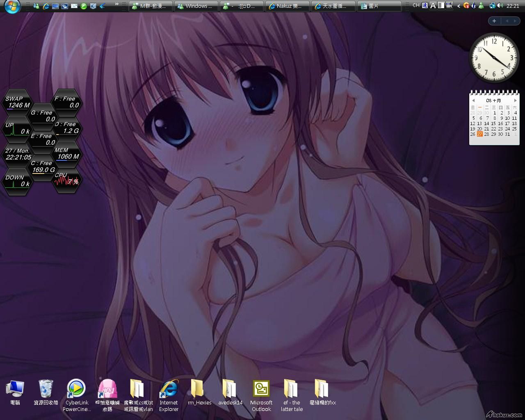Screen dimensions: 525x420
Task: Click Show Desktop icon in Quick Launch
Action: click(x=55, y=6)
